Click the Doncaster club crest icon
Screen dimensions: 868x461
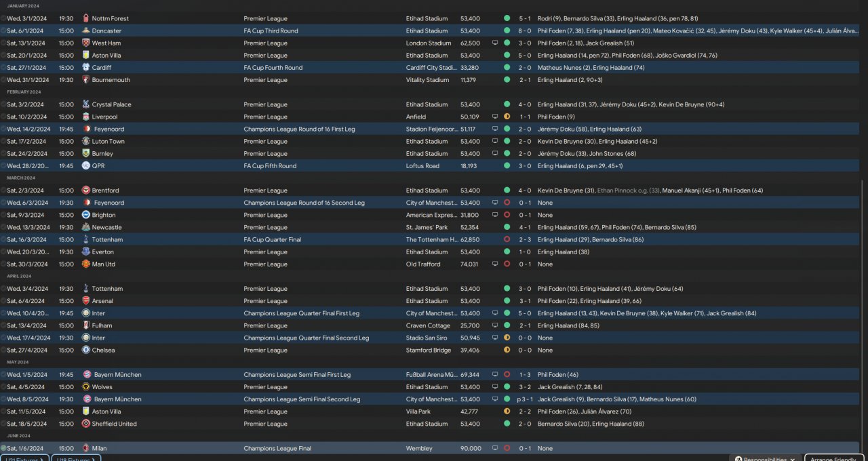85,31
